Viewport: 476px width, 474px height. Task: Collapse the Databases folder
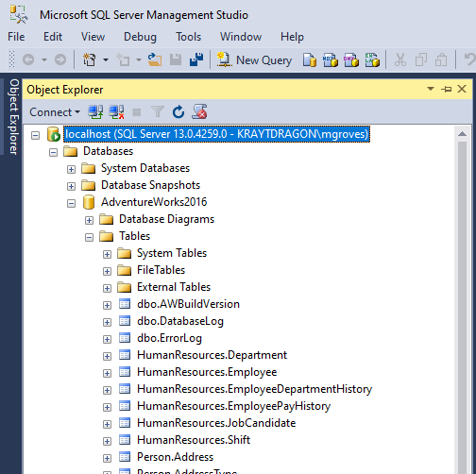click(54, 153)
